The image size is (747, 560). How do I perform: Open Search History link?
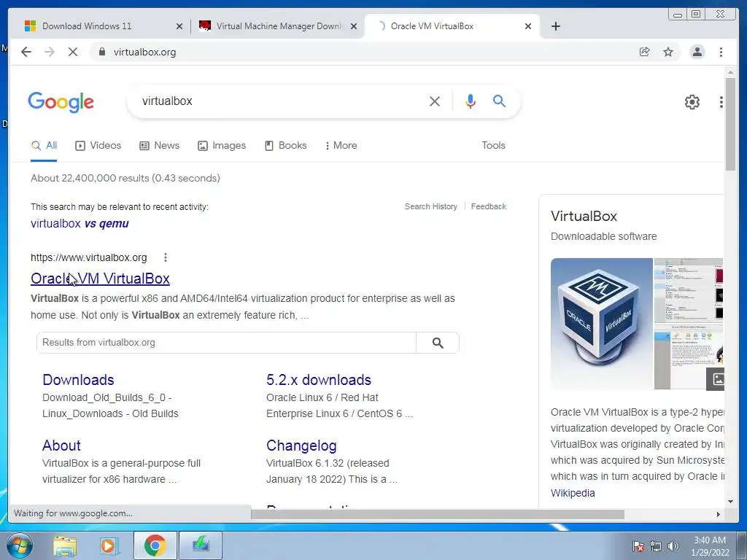(430, 206)
